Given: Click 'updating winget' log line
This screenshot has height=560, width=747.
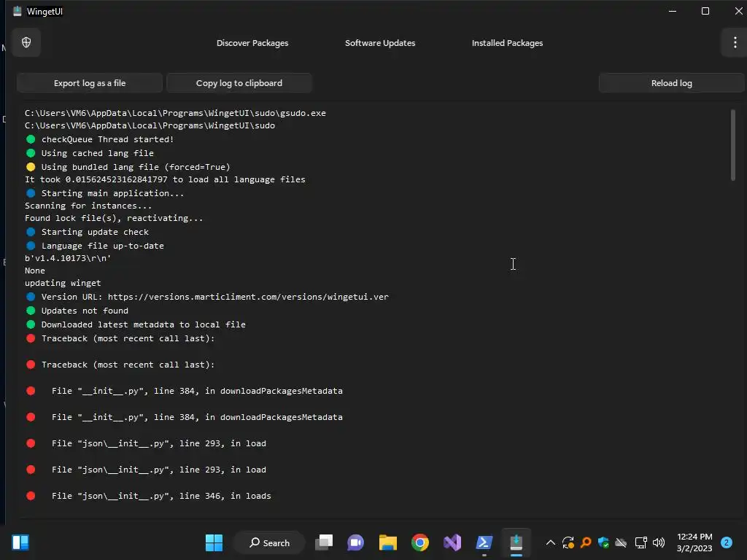Looking at the screenshot, I should pos(63,283).
